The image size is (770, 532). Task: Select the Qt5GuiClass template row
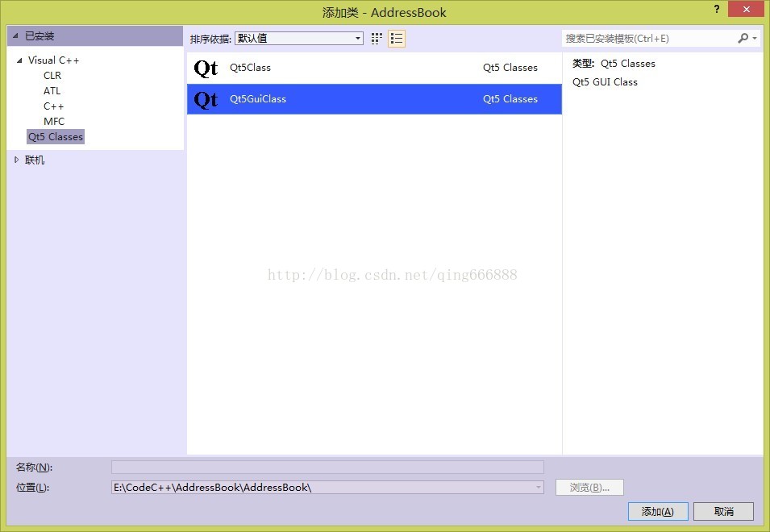374,99
